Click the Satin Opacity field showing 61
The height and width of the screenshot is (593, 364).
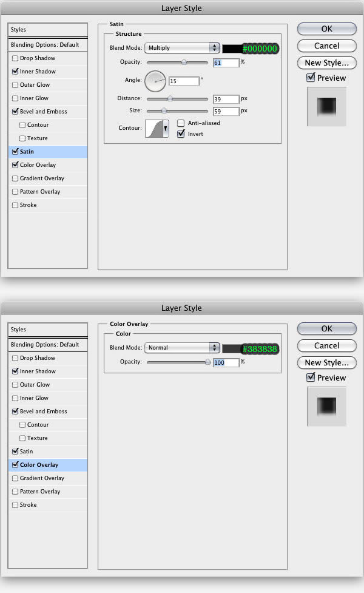tap(226, 63)
